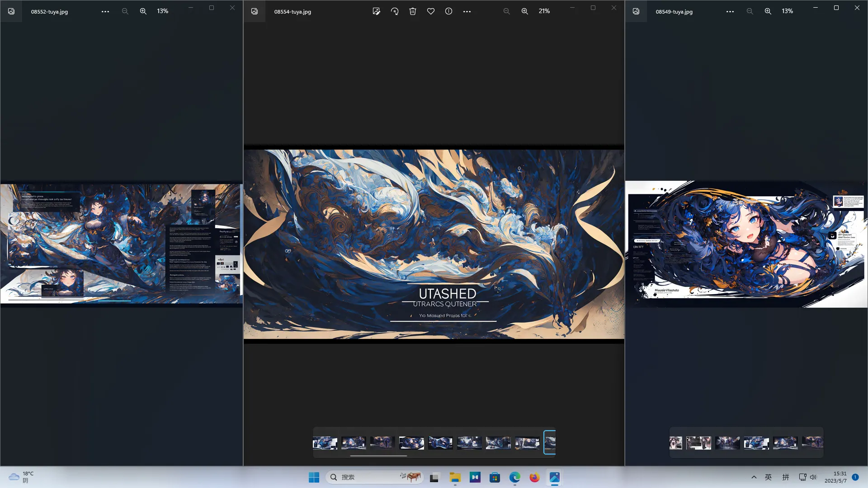Open the notification badge in system tray
Viewport: 868px width, 488px height.
[x=855, y=477]
